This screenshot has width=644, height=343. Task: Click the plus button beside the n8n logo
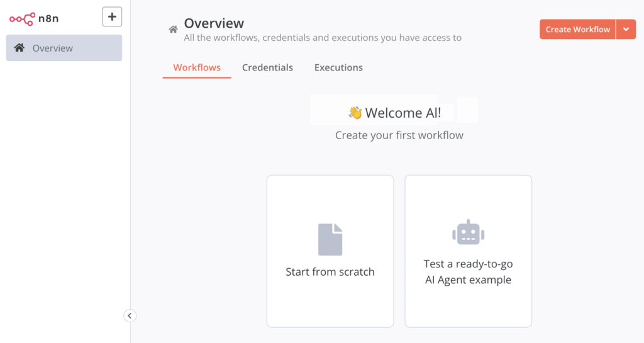pyautogui.click(x=112, y=17)
